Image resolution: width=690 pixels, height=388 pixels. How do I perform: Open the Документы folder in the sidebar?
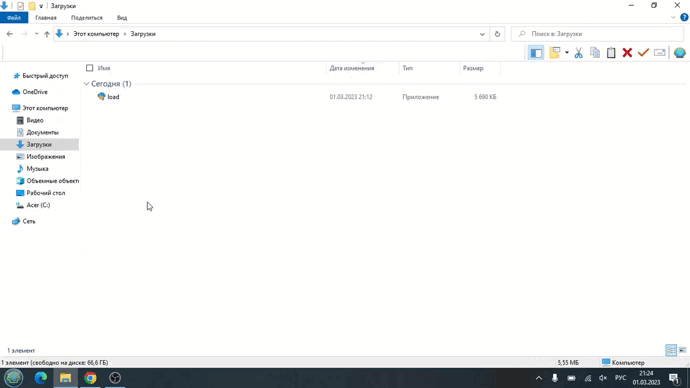tap(42, 132)
